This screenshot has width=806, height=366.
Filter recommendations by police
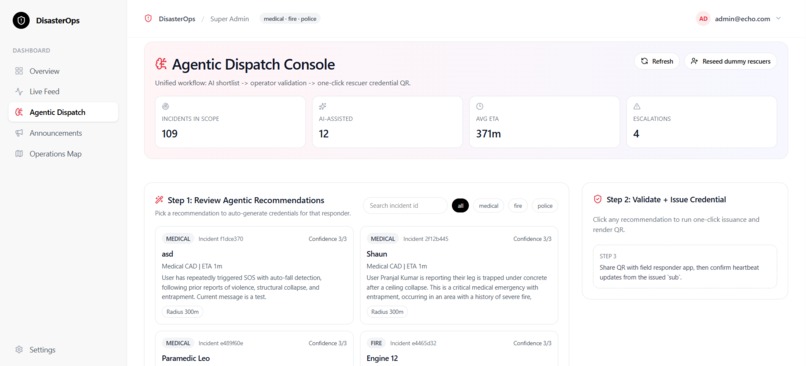tap(545, 206)
